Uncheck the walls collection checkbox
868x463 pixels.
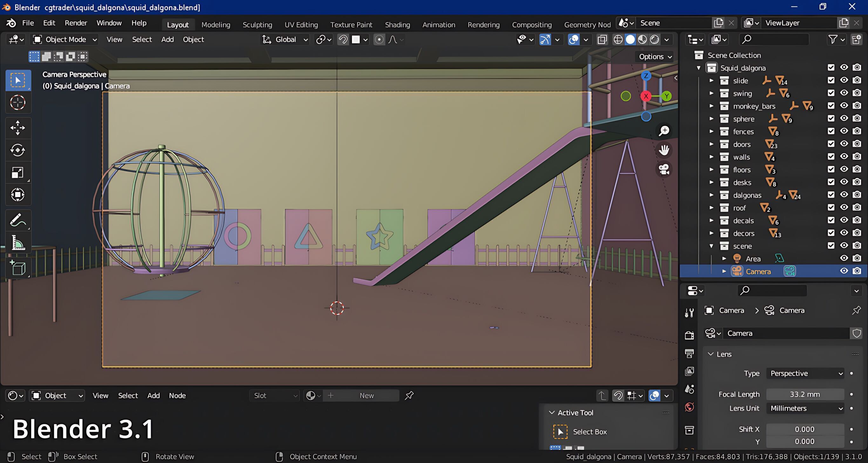831,157
